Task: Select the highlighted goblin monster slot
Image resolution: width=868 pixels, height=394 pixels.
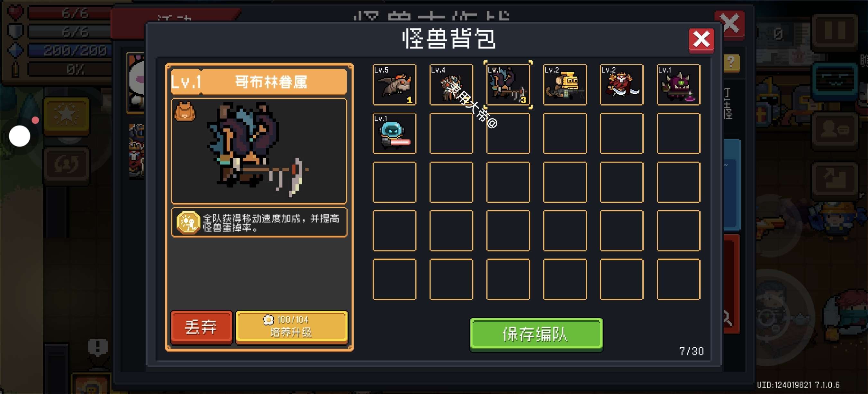Action: tap(508, 85)
